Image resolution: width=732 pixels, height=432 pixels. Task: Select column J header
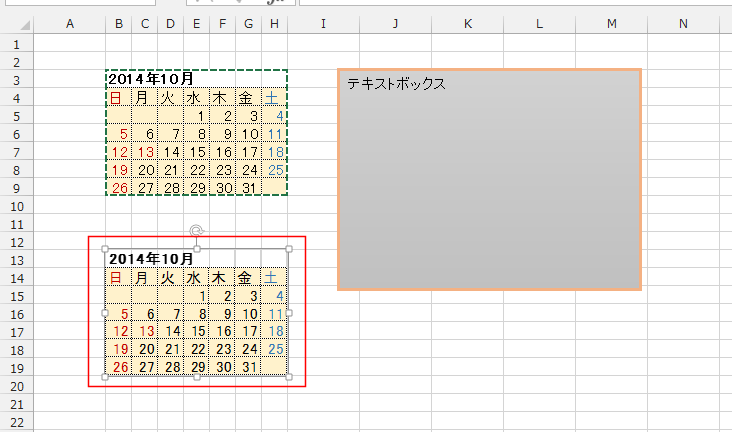pos(395,24)
